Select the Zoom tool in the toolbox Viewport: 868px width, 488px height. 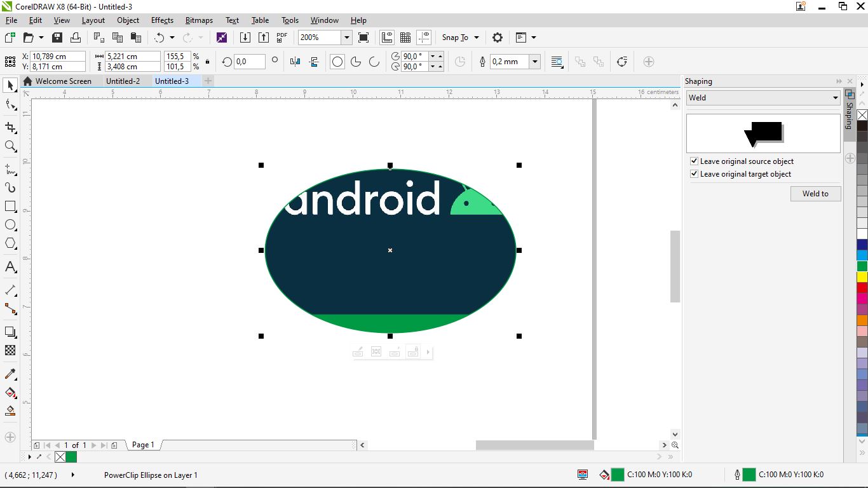[x=10, y=146]
